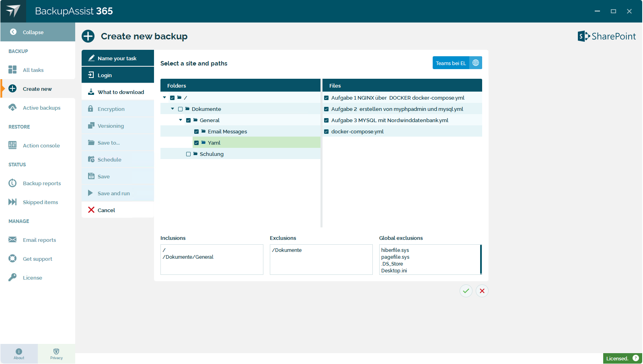Uncheck the Yaml folder checkbox
The width and height of the screenshot is (643, 364).
click(x=197, y=143)
